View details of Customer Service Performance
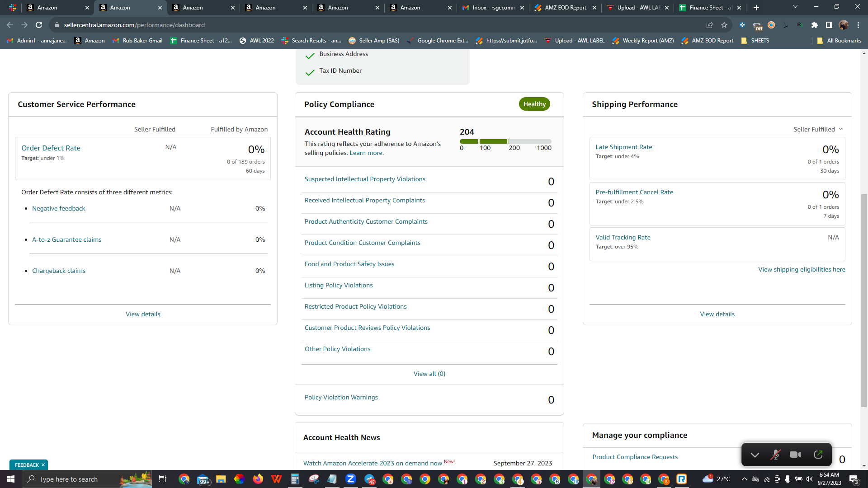 143,314
